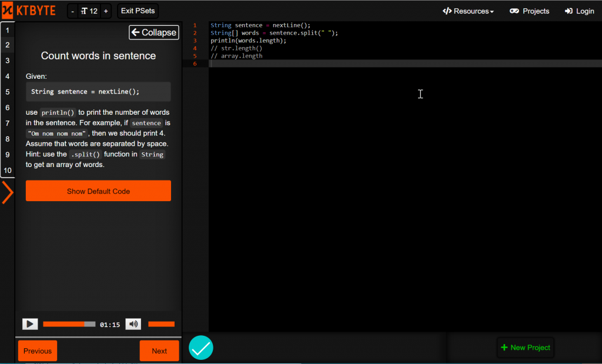Click the Login link
This screenshot has height=364, width=602.
click(579, 11)
